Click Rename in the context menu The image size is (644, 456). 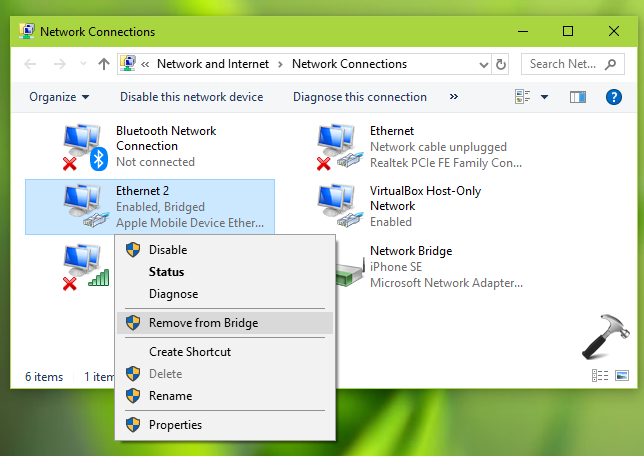[170, 396]
